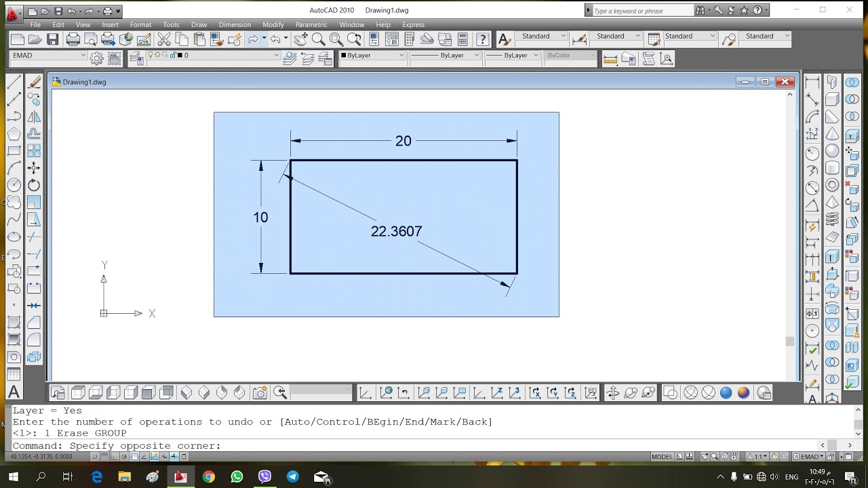Toggle the Dynamic Input plus-sign button
Viewport: 868px width, 488px height.
click(174, 457)
